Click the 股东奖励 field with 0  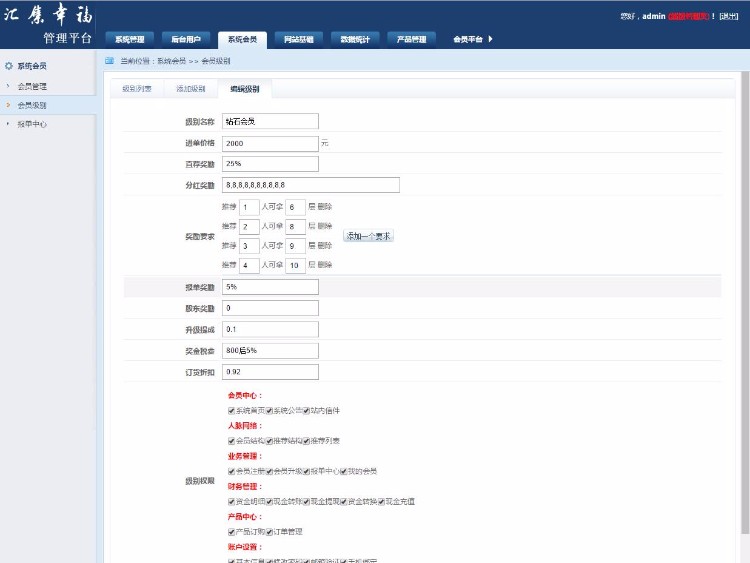(x=270, y=308)
